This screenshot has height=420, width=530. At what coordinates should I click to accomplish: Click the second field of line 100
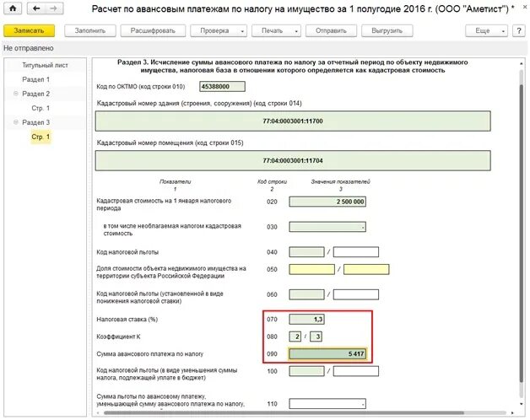click(x=356, y=371)
